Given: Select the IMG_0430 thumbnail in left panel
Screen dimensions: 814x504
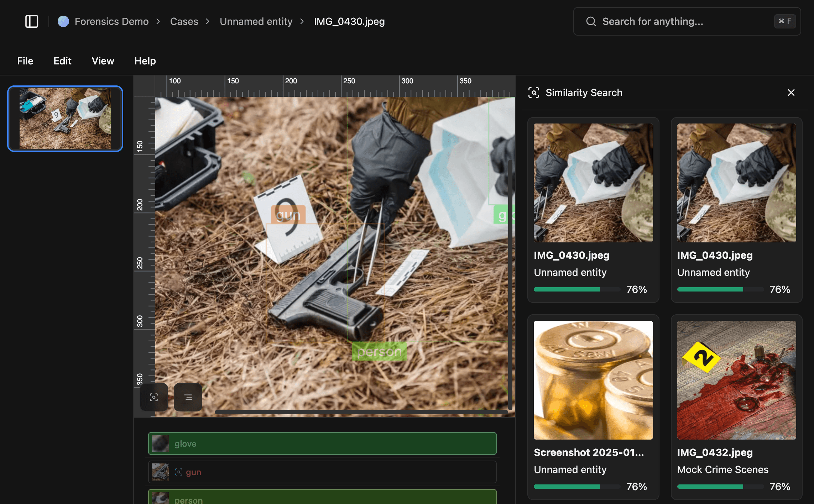Looking at the screenshot, I should (x=65, y=119).
